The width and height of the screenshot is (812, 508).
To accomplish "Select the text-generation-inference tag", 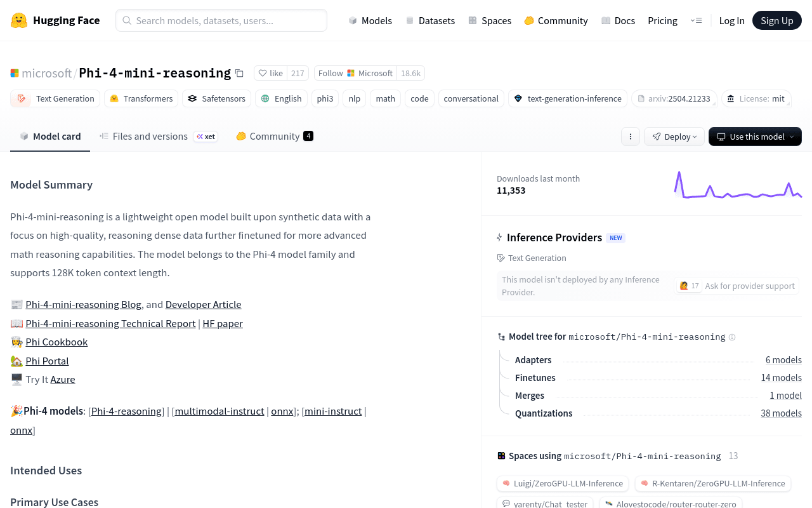I will coord(568,98).
